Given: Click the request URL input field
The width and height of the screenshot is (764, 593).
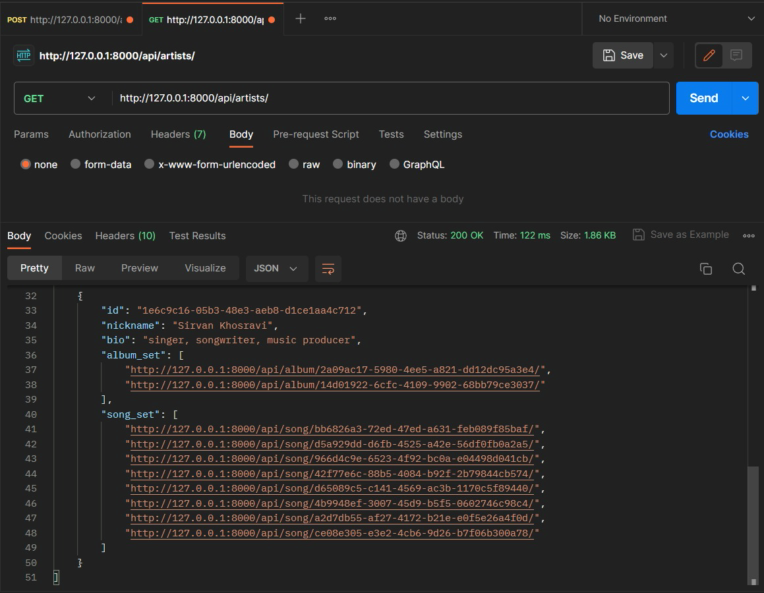Looking at the screenshot, I should click(x=391, y=98).
